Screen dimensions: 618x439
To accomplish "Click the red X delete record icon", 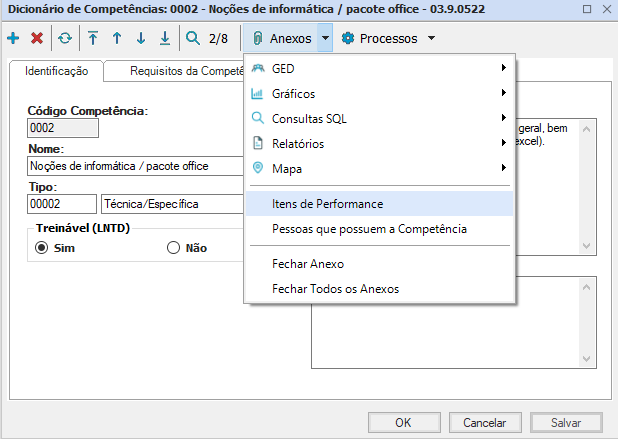I will 37,39.
